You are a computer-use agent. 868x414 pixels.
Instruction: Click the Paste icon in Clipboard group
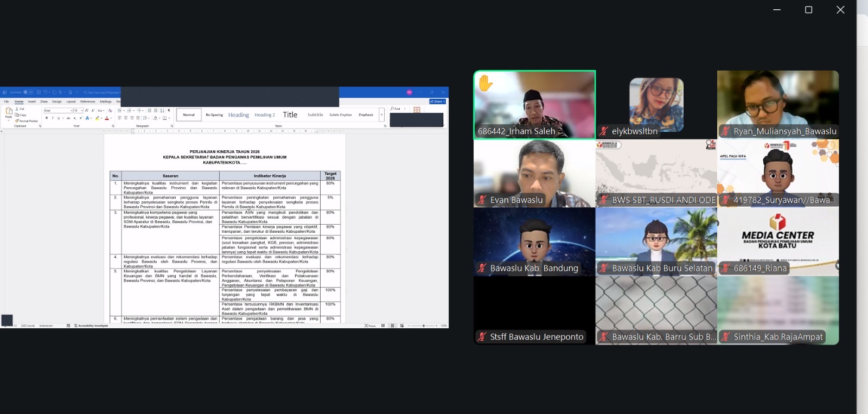9,112
